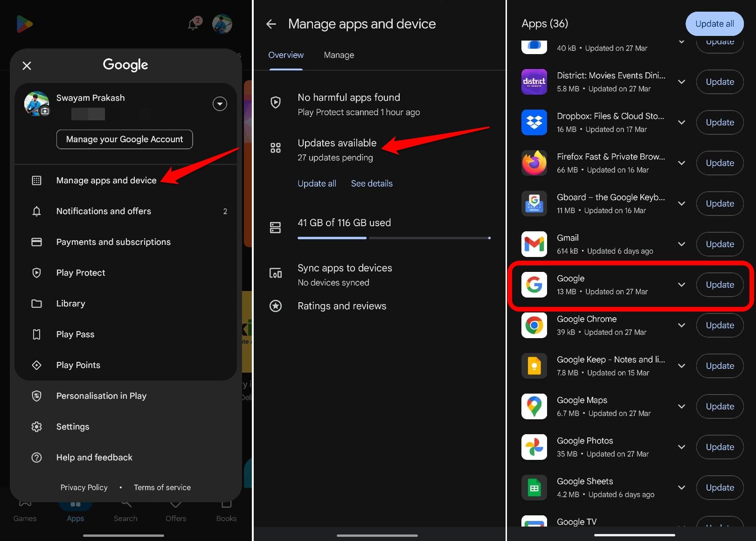This screenshot has height=541, width=756.
Task: Tap the Firefox browser app icon
Action: pos(534,163)
